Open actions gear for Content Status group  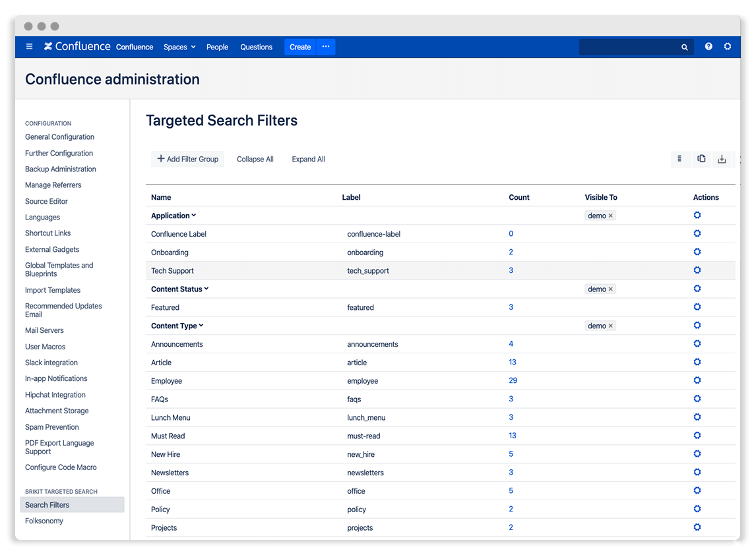(x=697, y=289)
